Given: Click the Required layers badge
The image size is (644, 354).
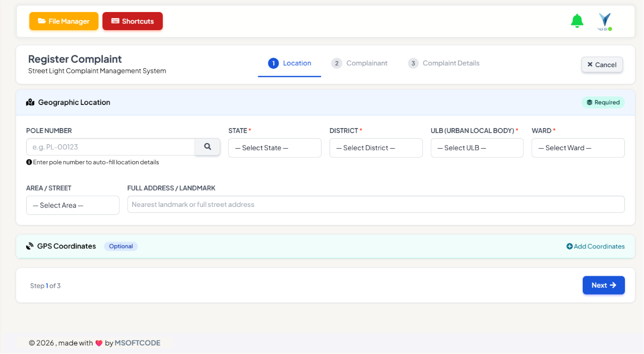Looking at the screenshot, I should [603, 102].
